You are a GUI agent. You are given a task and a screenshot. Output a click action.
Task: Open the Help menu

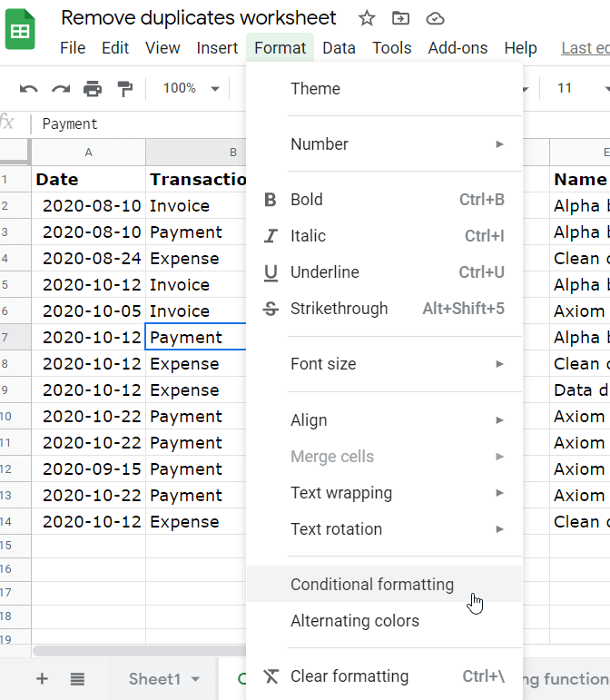[x=520, y=48]
